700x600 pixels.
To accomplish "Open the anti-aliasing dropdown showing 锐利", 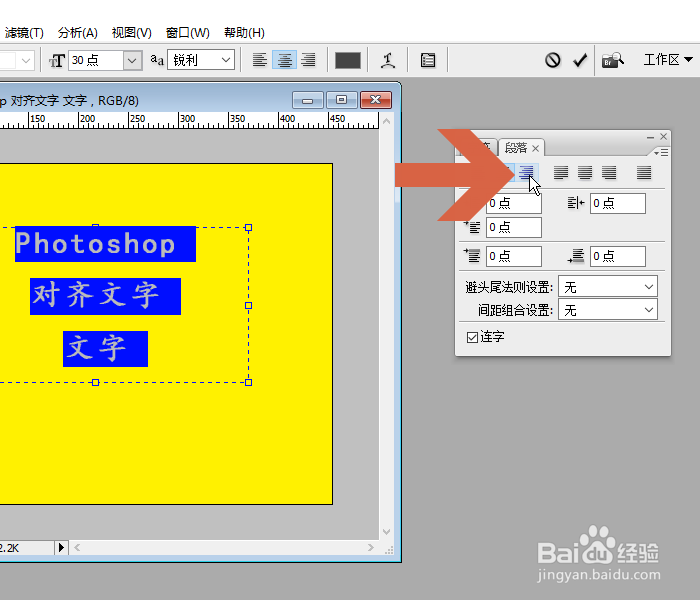I will coord(201,60).
